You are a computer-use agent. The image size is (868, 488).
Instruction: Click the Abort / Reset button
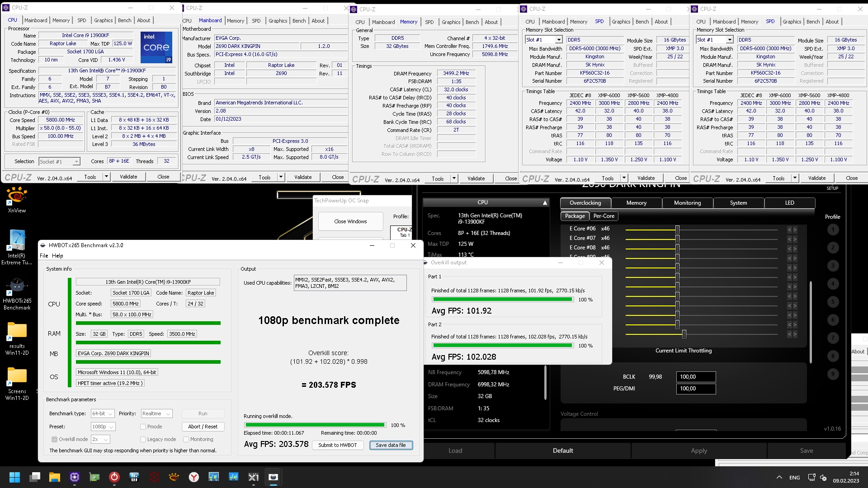[x=203, y=427]
